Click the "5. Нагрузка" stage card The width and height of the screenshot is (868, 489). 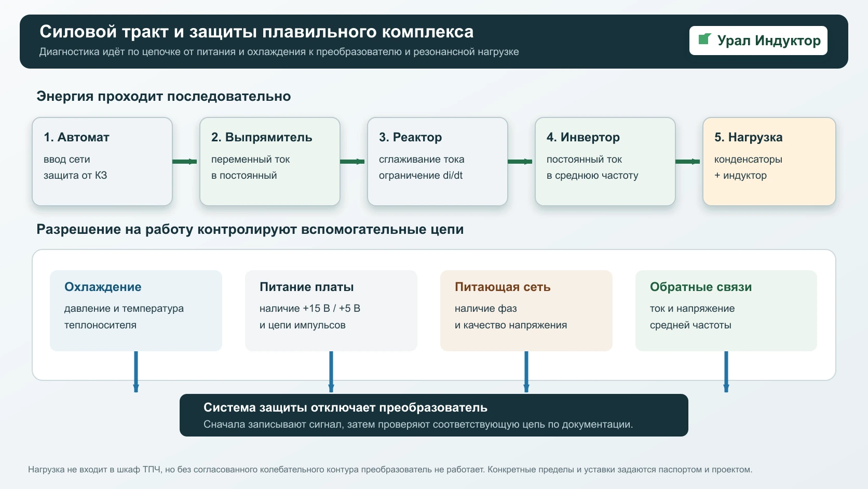point(769,162)
